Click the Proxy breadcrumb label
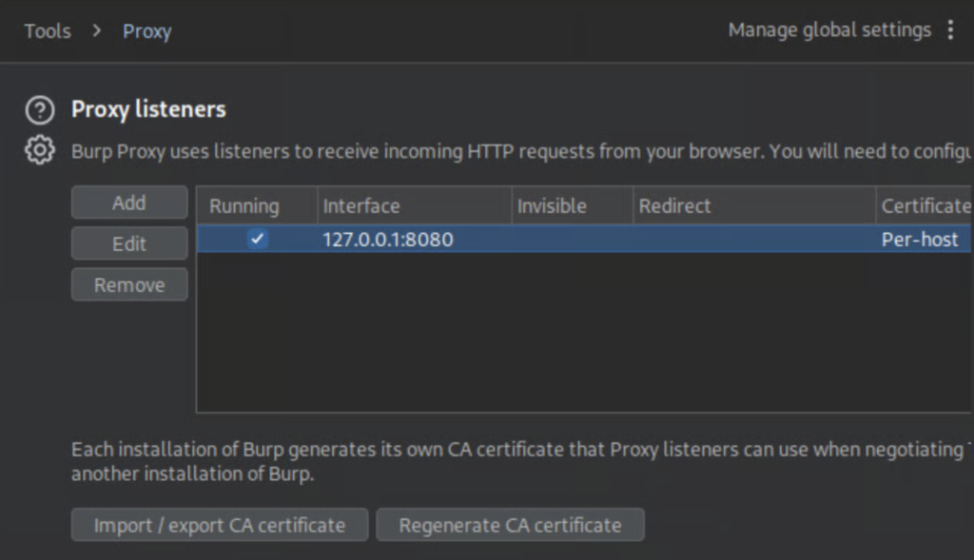The height and width of the screenshot is (560, 974). [146, 30]
